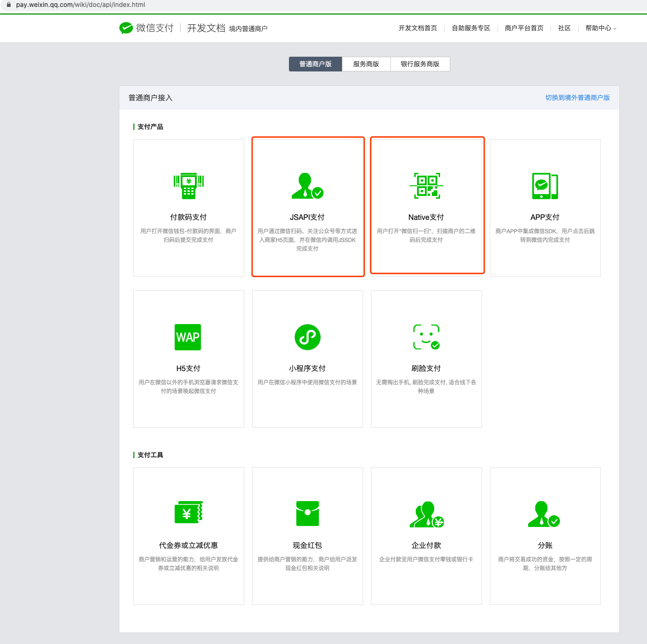The height and width of the screenshot is (644, 647).
Task: Click the 分账 description text
Action: (545, 564)
